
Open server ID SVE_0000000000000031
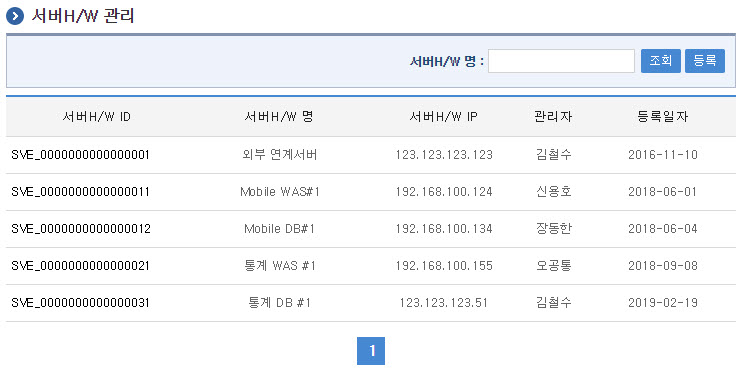(x=80, y=303)
